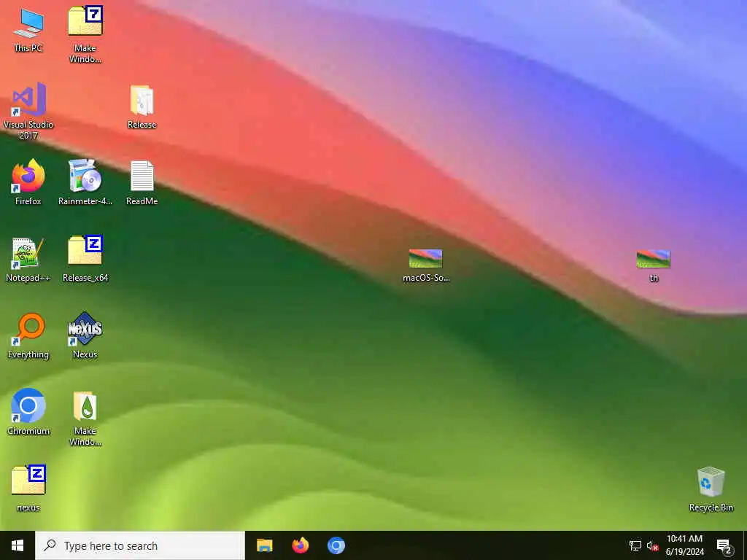Screen dimensions: 747x560
Task: Open the Windows Start menu
Action: (18, 545)
